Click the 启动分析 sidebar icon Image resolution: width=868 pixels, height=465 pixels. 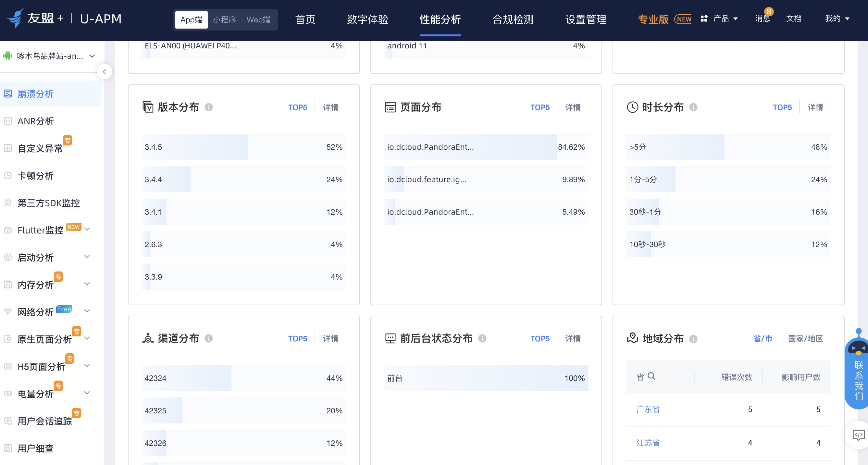[x=8, y=258]
